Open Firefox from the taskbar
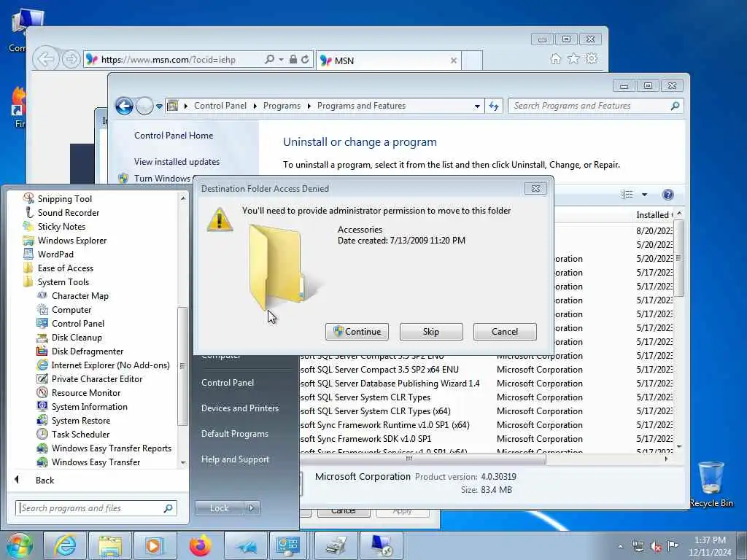The image size is (747, 560). [201, 545]
